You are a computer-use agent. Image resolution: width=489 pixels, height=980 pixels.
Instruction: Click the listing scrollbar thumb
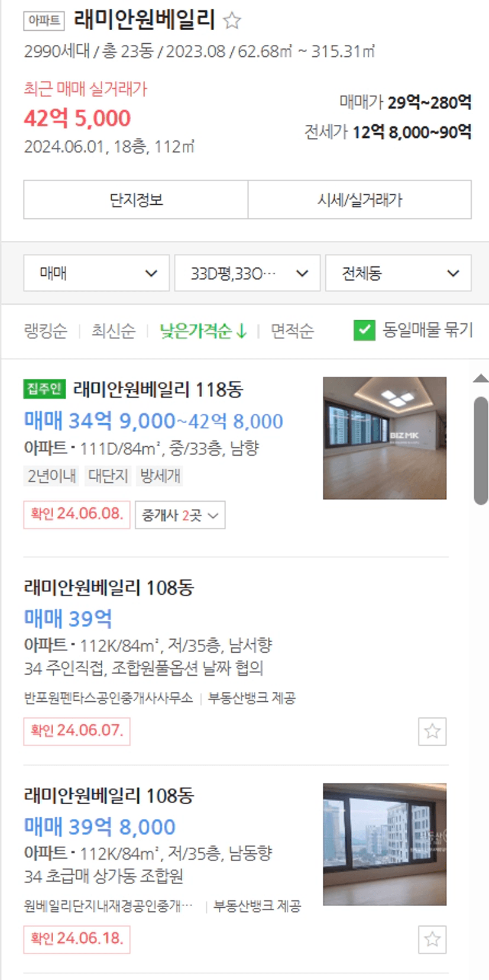(x=481, y=451)
